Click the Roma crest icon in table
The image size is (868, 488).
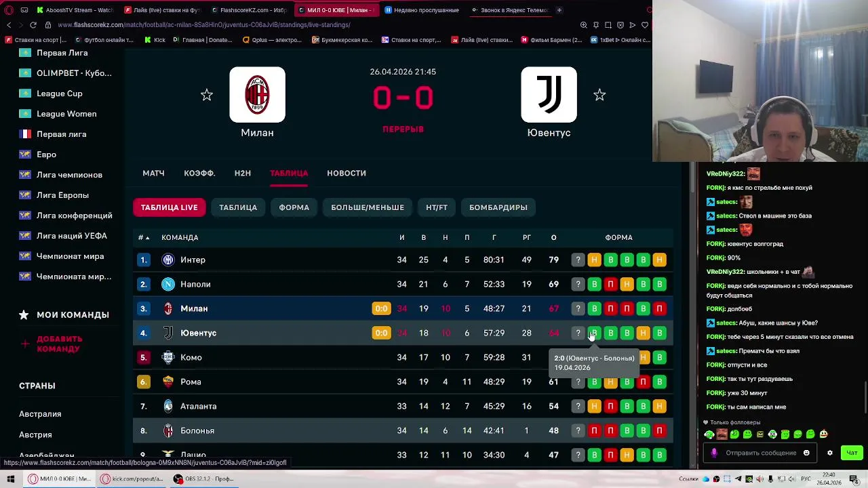(x=168, y=382)
